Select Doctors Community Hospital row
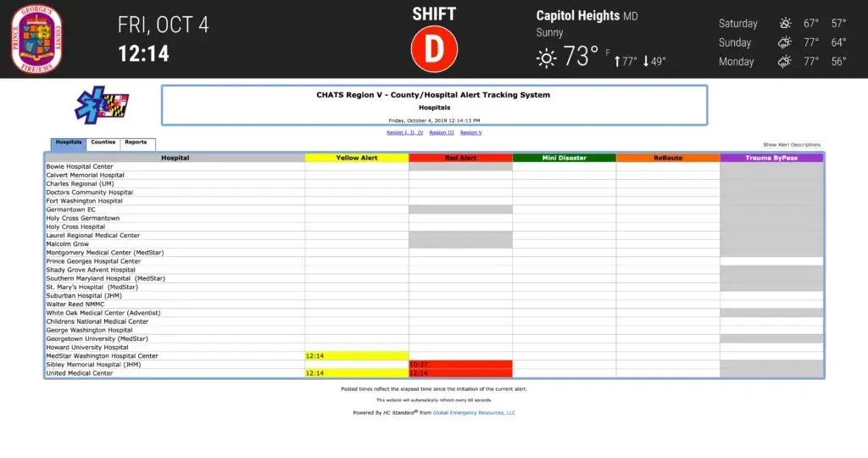The height and width of the screenshot is (458, 868). (x=434, y=193)
